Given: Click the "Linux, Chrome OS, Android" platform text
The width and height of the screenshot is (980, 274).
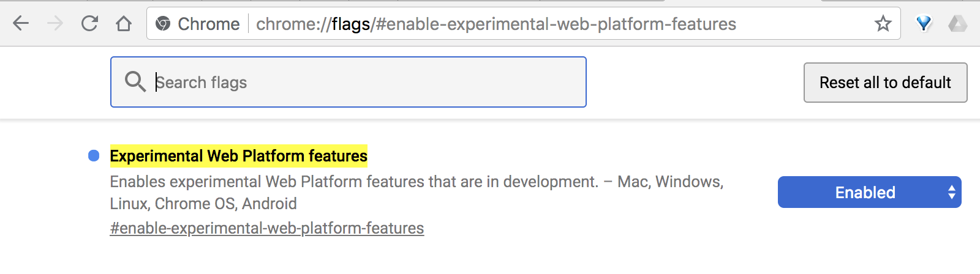Looking at the screenshot, I should [x=203, y=204].
